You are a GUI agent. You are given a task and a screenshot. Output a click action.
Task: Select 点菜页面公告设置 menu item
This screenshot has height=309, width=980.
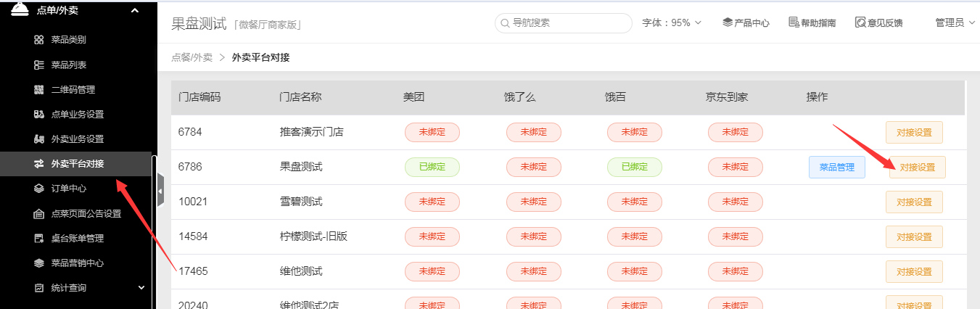coord(86,214)
